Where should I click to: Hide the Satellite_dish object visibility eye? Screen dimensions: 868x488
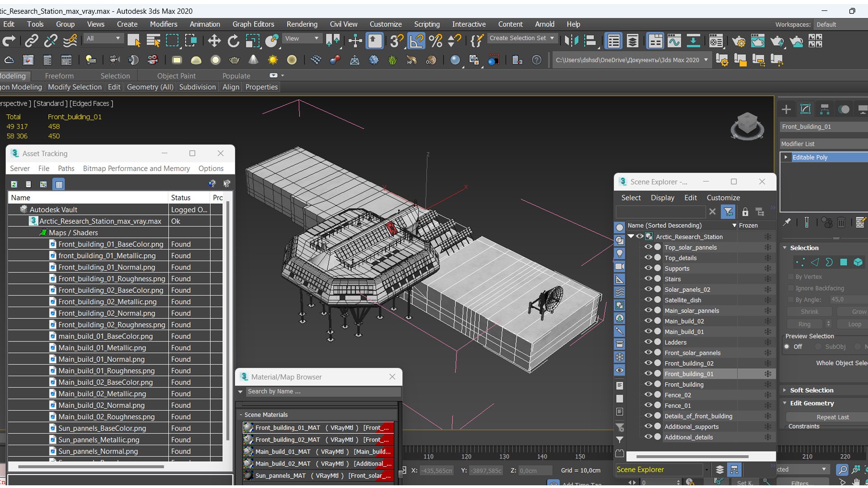click(x=648, y=300)
